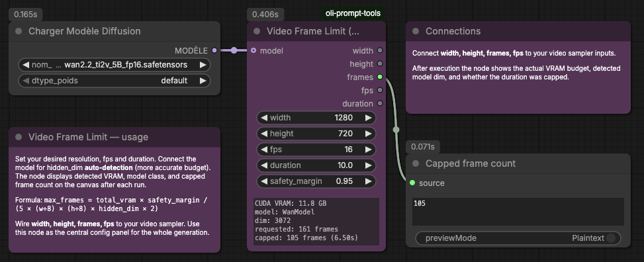
Task: Click the oli-prompt-tools badge
Action: point(353,13)
